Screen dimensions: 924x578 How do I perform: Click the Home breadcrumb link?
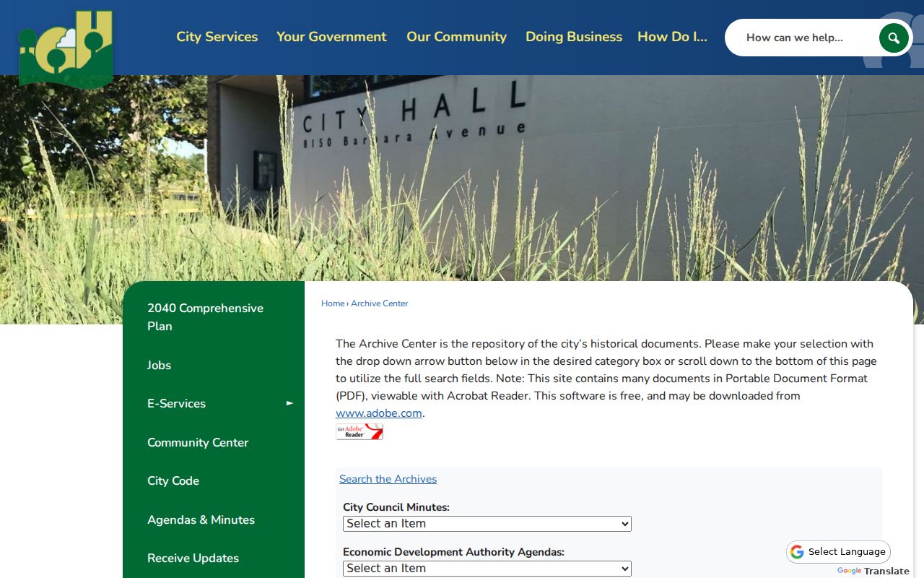coord(333,303)
